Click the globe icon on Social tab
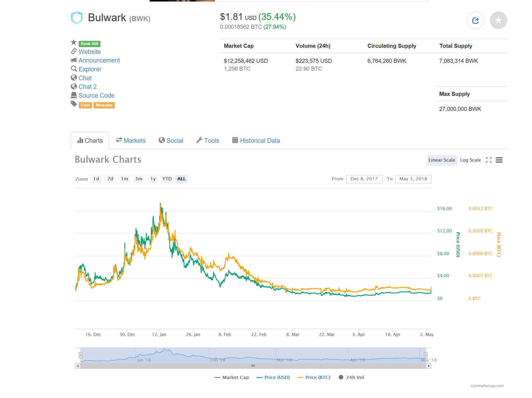The height and width of the screenshot is (398, 532). pos(162,140)
